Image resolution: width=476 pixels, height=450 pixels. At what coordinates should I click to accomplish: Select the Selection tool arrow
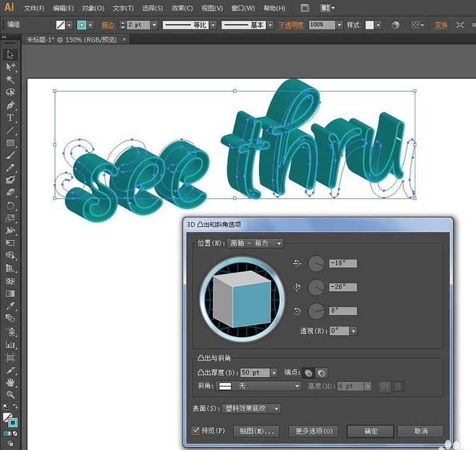coord(10,55)
